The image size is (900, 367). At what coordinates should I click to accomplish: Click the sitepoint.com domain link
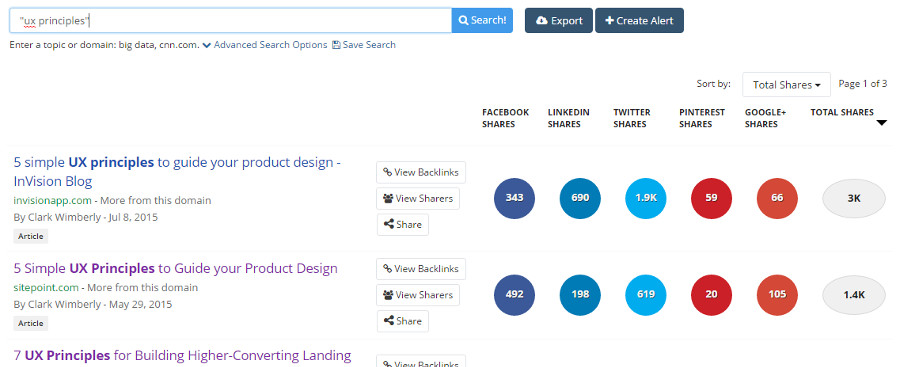[x=46, y=287]
